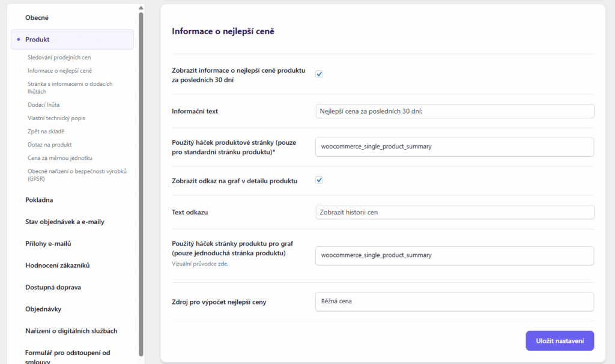Open 'Zdroj pro výpočet nejlepší ceny' dropdown
The height and width of the screenshot is (364, 615).
(x=454, y=302)
